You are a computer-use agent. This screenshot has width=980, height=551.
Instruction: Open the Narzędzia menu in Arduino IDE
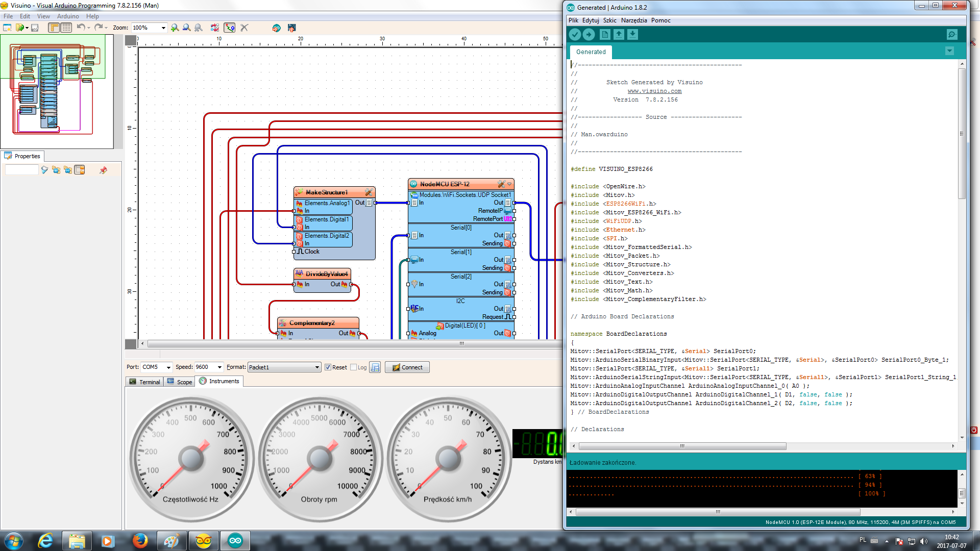click(634, 20)
